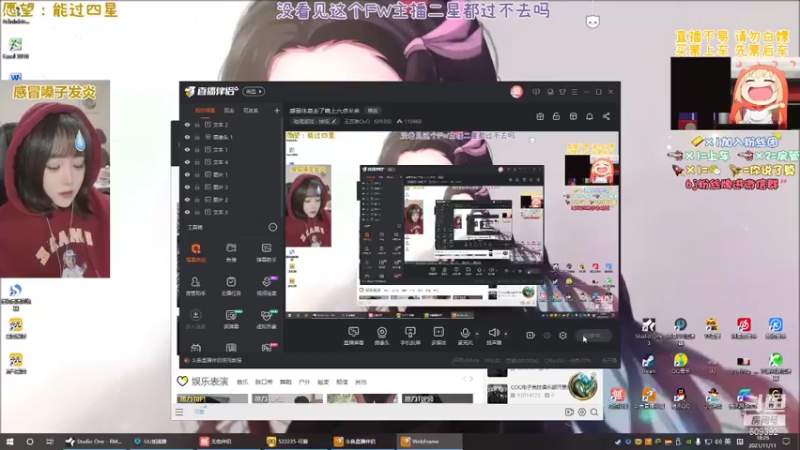Viewport: 800px width, 450px height.
Task: Click the start/stop live stream button
Action: (593, 335)
